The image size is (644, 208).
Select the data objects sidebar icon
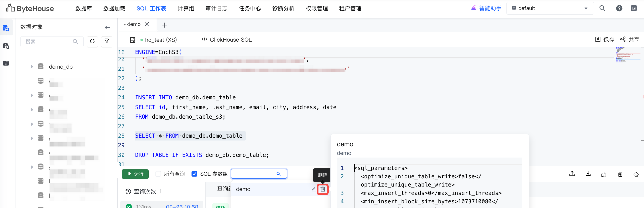[x=6, y=28]
